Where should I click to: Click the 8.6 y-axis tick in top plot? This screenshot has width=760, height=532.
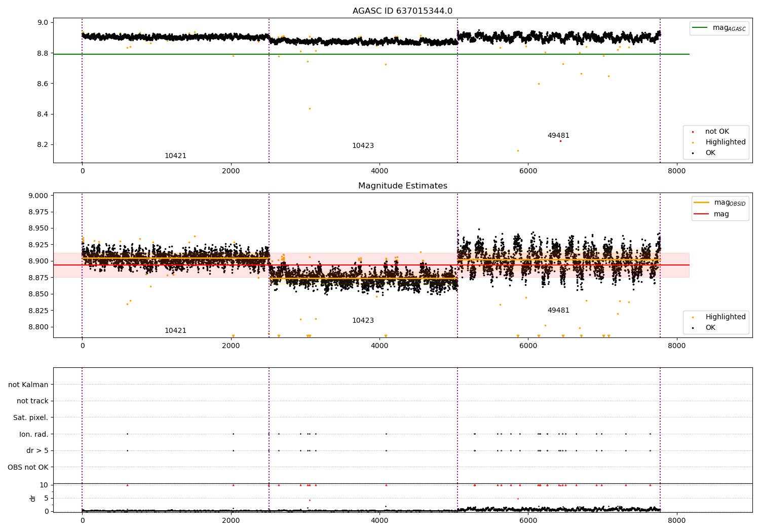[x=43, y=84]
